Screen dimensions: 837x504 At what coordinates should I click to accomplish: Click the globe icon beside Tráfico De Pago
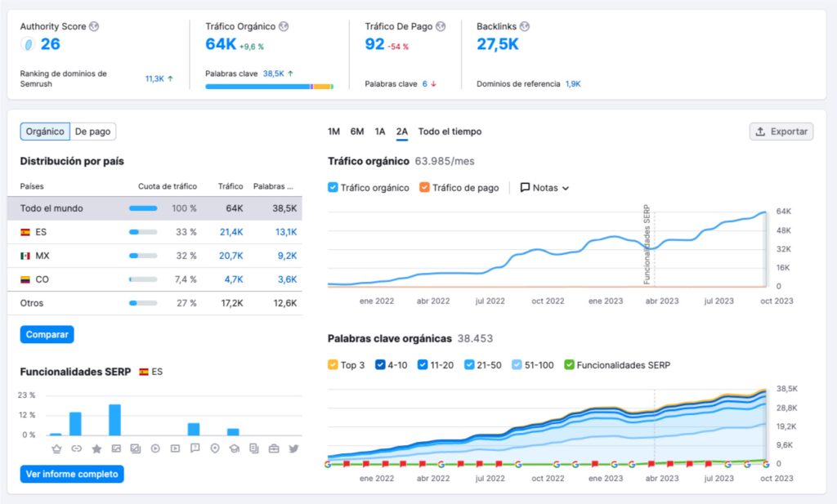click(x=441, y=27)
